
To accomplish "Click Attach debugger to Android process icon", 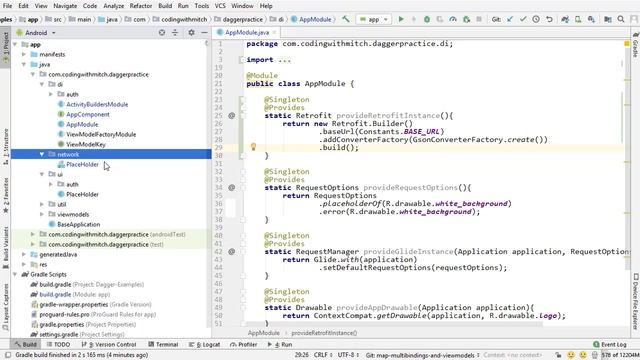I will (x=466, y=19).
